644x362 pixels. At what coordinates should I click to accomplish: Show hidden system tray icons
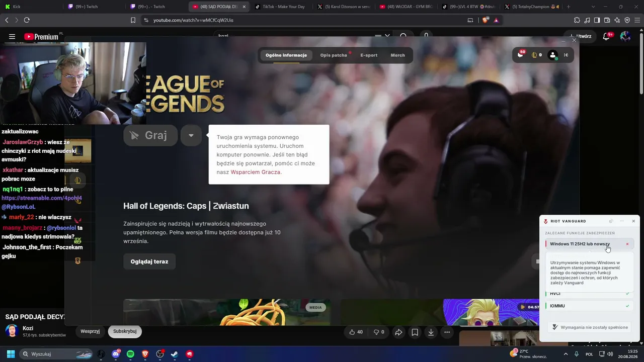(566, 354)
